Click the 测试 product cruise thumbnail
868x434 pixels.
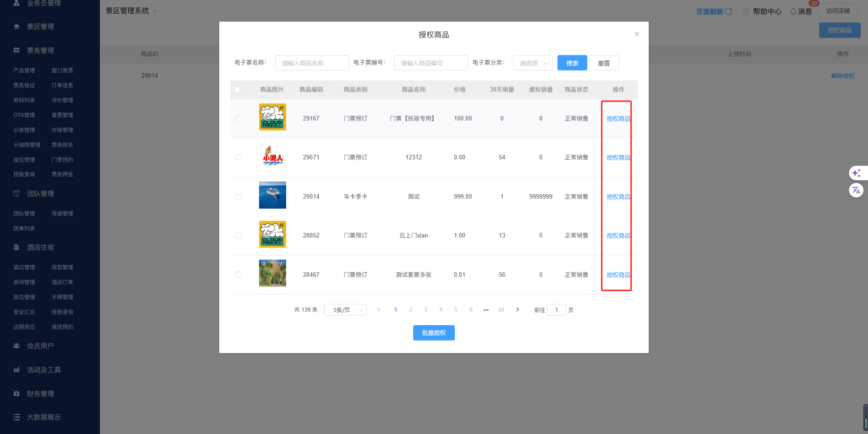click(x=272, y=195)
